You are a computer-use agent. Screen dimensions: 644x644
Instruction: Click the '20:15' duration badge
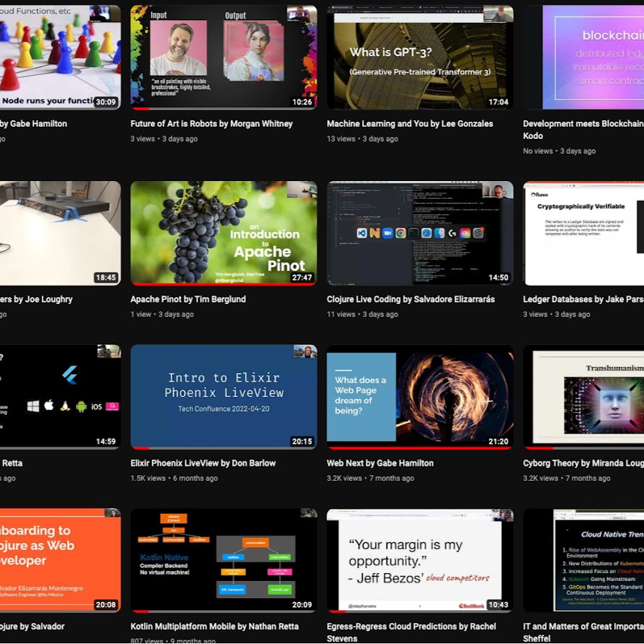pos(302,441)
